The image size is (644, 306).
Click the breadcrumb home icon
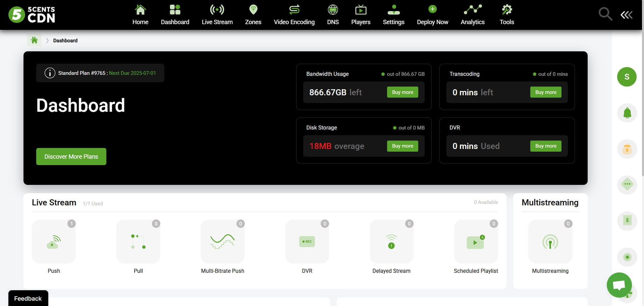(34, 40)
